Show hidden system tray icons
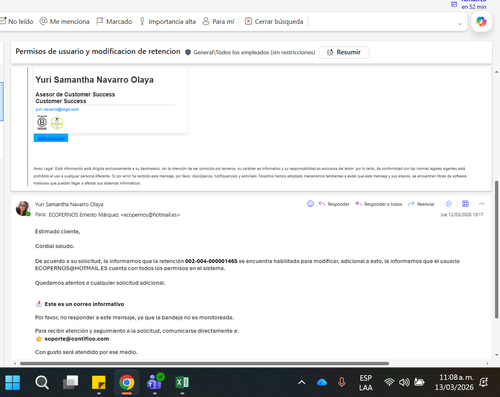This screenshot has height=397, width=500. pos(302,382)
